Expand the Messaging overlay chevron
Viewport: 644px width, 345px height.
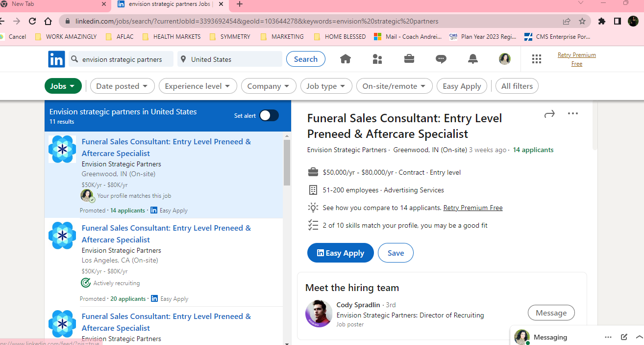click(639, 337)
